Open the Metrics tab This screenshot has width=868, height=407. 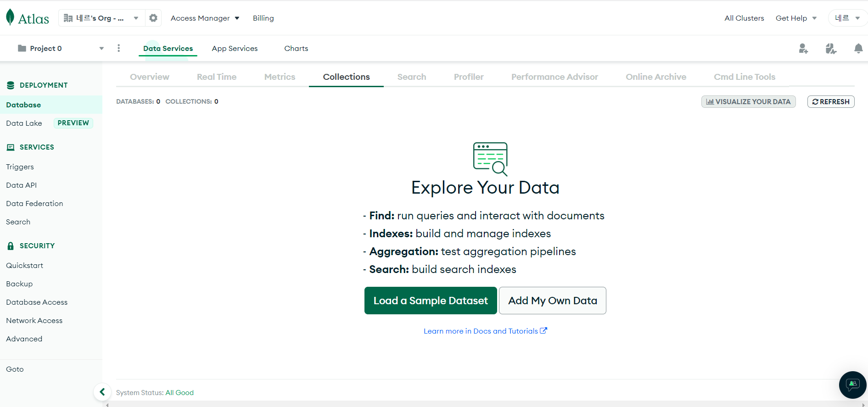[x=280, y=77]
